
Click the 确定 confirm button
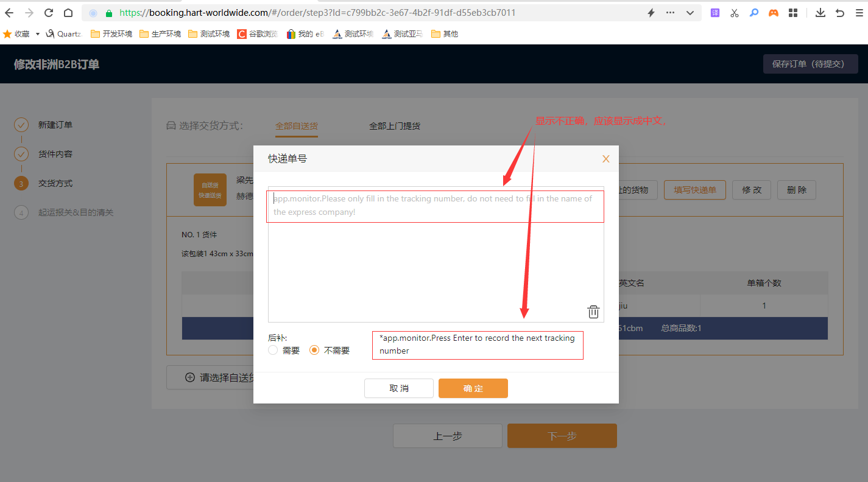[473, 388]
